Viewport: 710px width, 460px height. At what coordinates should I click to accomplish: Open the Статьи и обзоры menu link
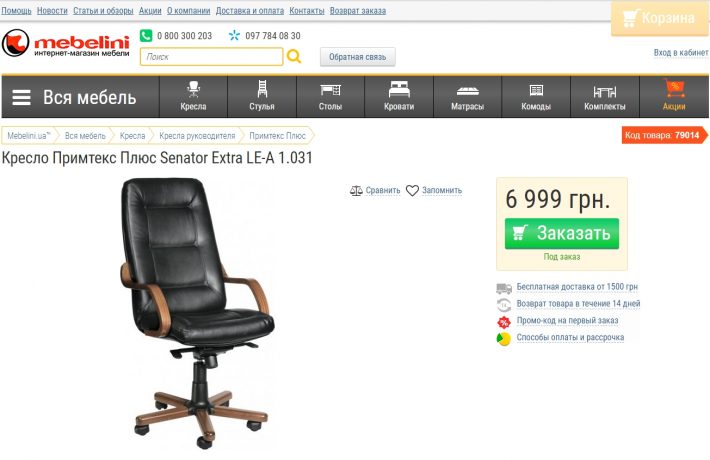point(103,10)
